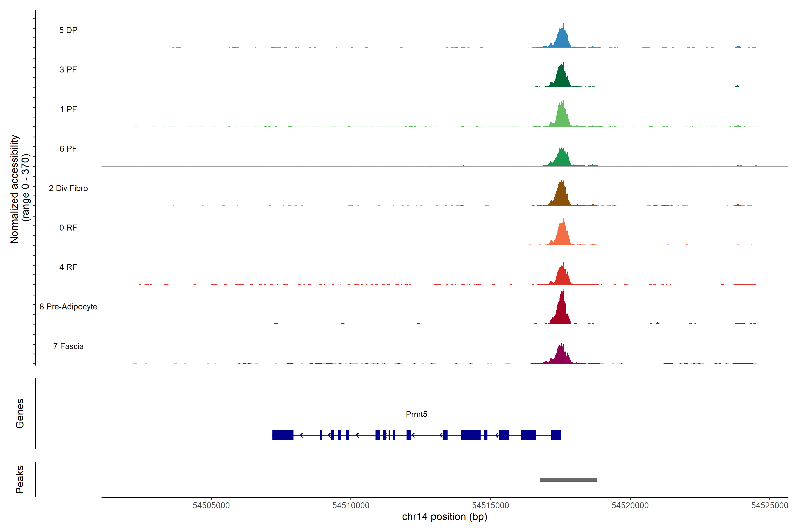Click the largest leftmost Prmt5 exon block
This screenshot has height=532, width=798.
point(283,435)
